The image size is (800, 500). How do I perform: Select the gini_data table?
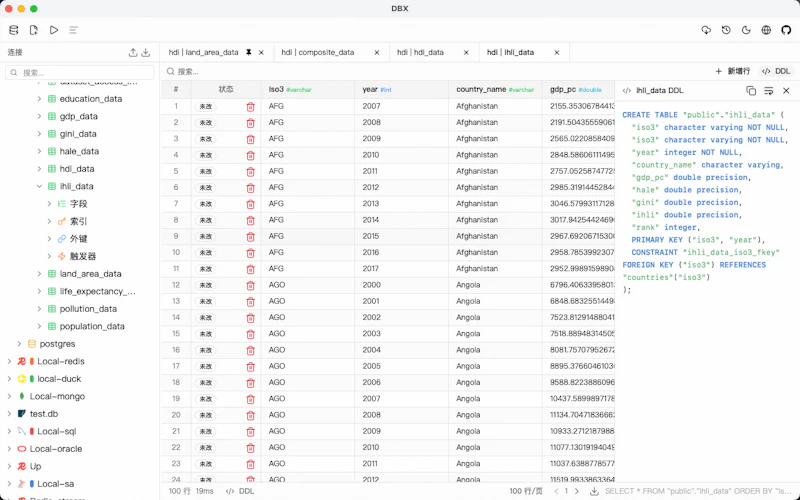point(78,134)
